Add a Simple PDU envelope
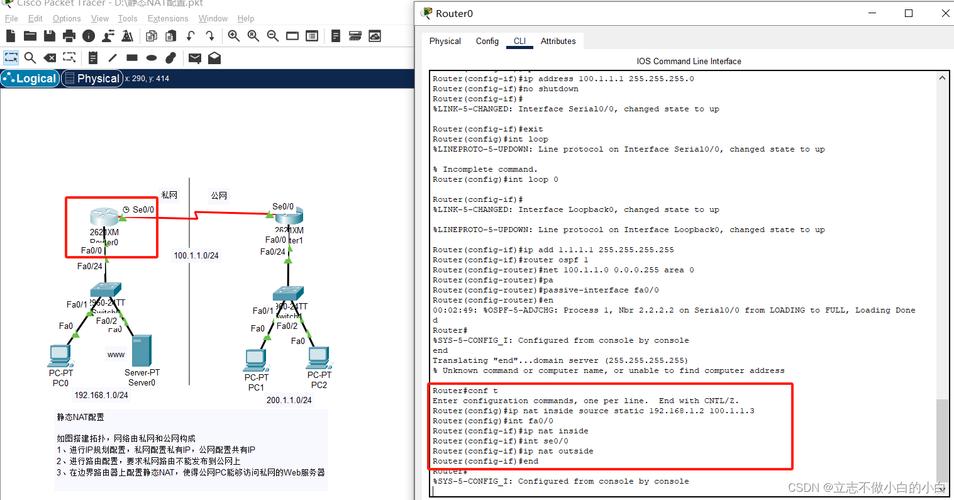The height and width of the screenshot is (500, 954). tap(195, 58)
